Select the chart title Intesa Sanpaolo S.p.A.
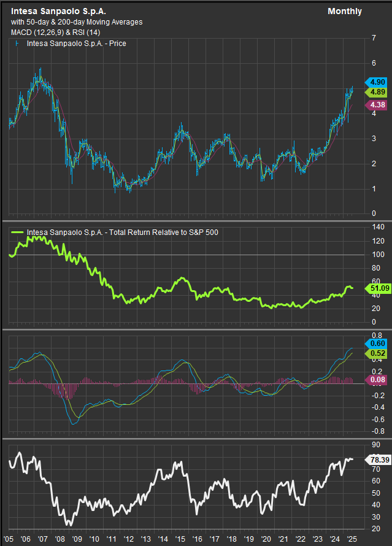 (58, 11)
